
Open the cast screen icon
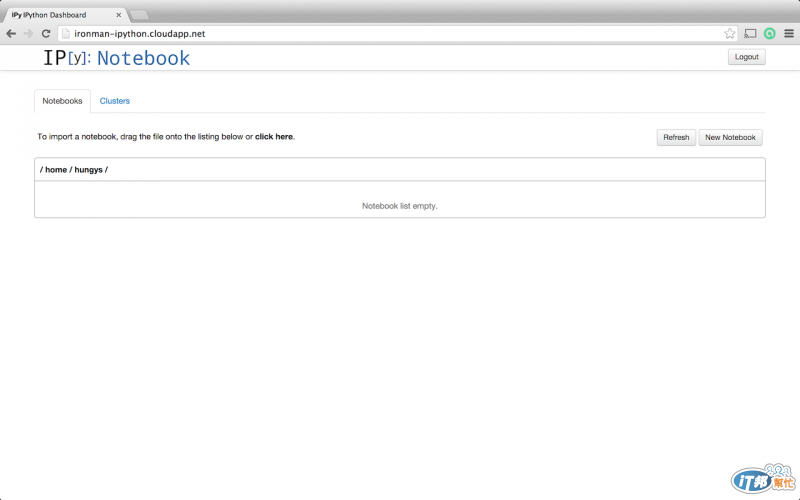[750, 34]
